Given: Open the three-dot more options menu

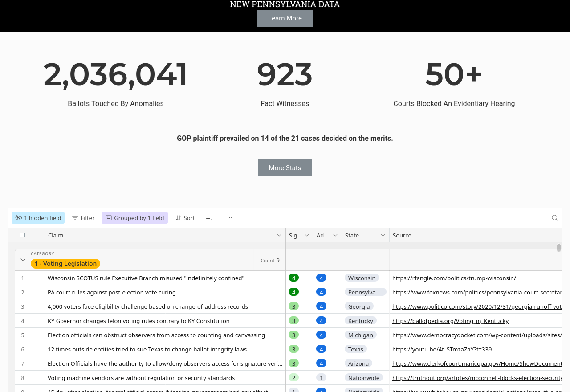Looking at the screenshot, I should (x=230, y=218).
